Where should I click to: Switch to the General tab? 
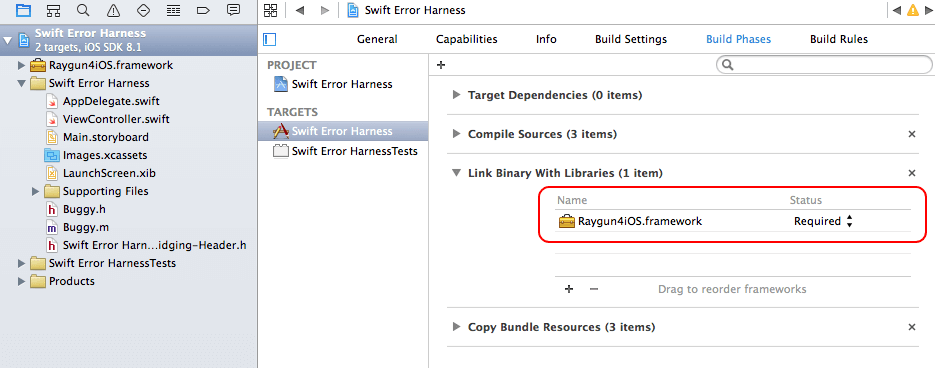(377, 39)
